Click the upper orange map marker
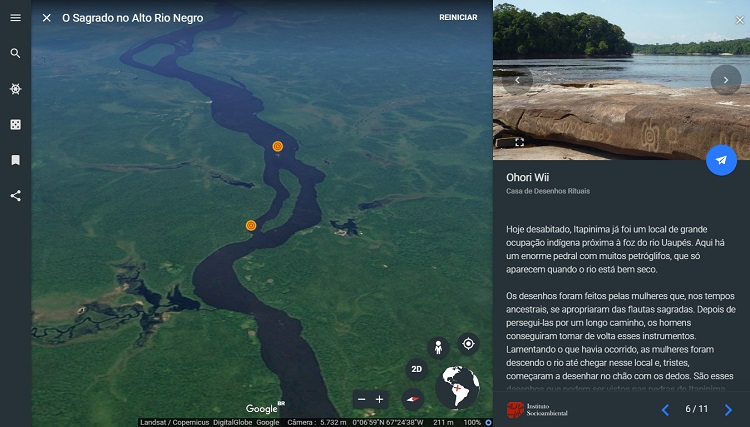 coord(278,146)
